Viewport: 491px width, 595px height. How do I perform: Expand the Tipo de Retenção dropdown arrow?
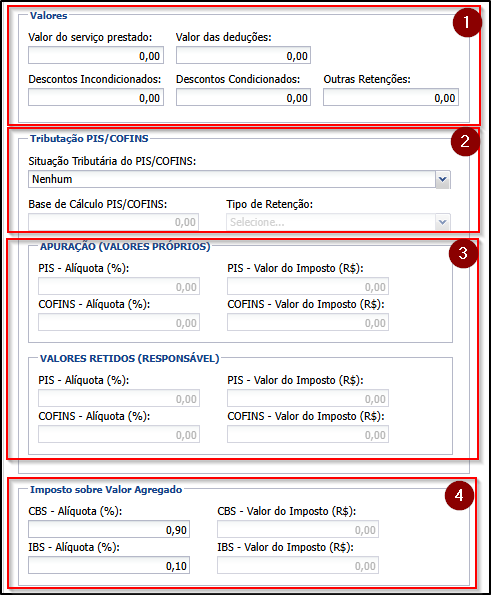coord(442,222)
